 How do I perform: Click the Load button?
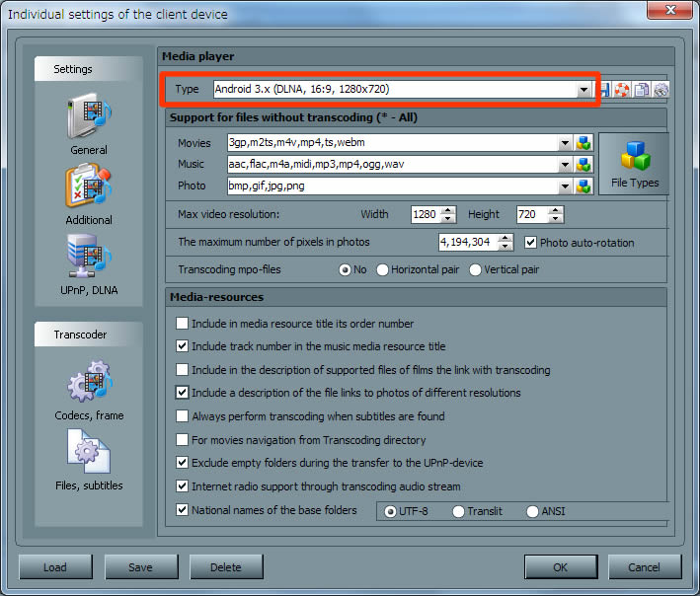coord(55,567)
